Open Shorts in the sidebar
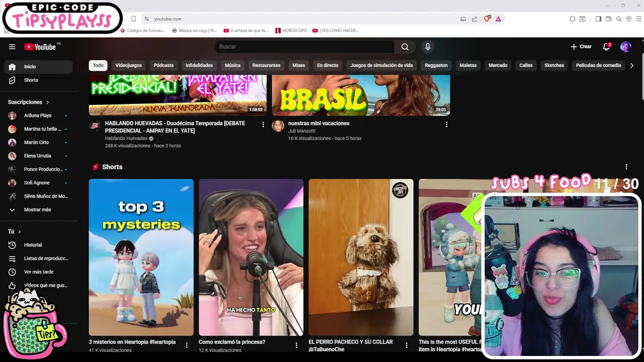This screenshot has height=362, width=644. 38,80
